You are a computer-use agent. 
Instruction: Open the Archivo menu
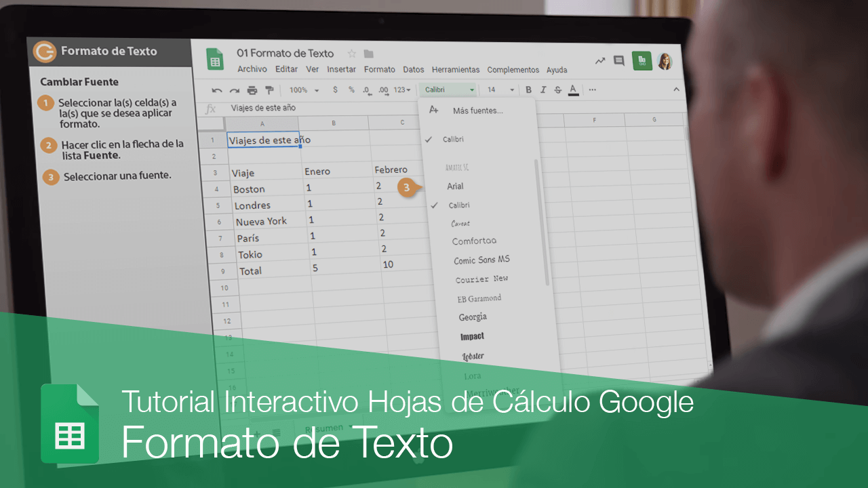[x=252, y=69]
